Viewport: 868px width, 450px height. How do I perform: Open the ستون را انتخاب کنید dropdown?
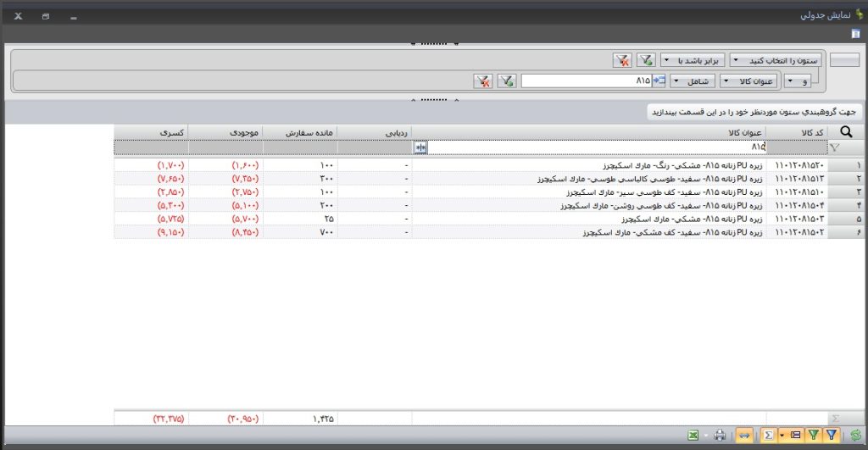pos(776,60)
